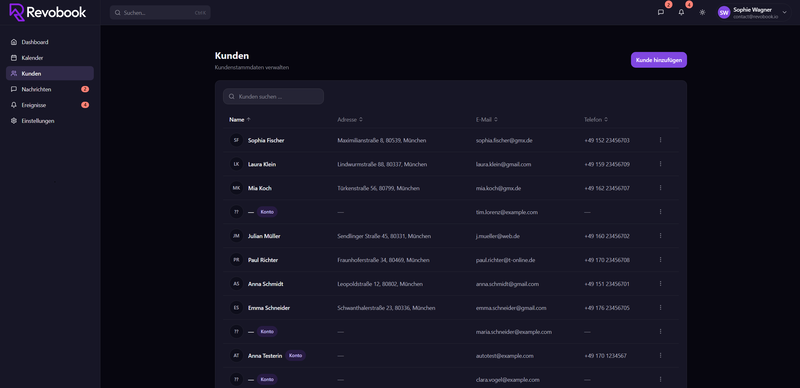Open row actions menu for Anna Testerin
800x388 pixels.
pyautogui.click(x=660, y=355)
